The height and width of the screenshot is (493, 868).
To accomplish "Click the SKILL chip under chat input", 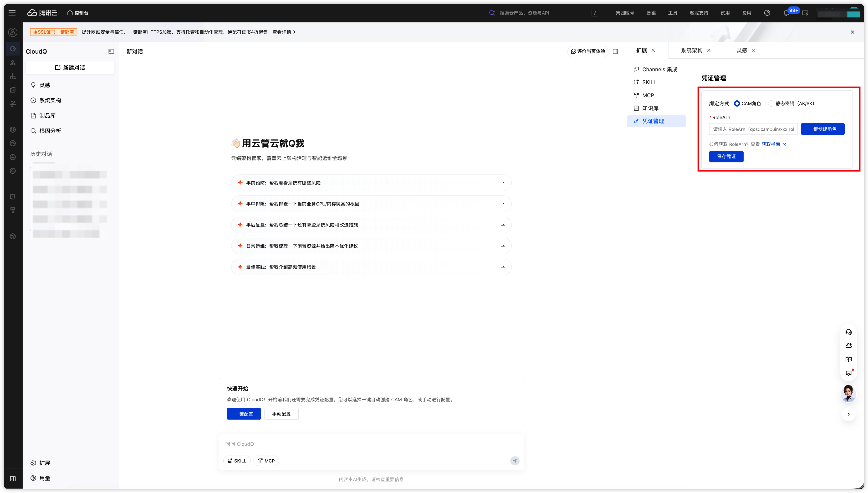I will tap(237, 461).
